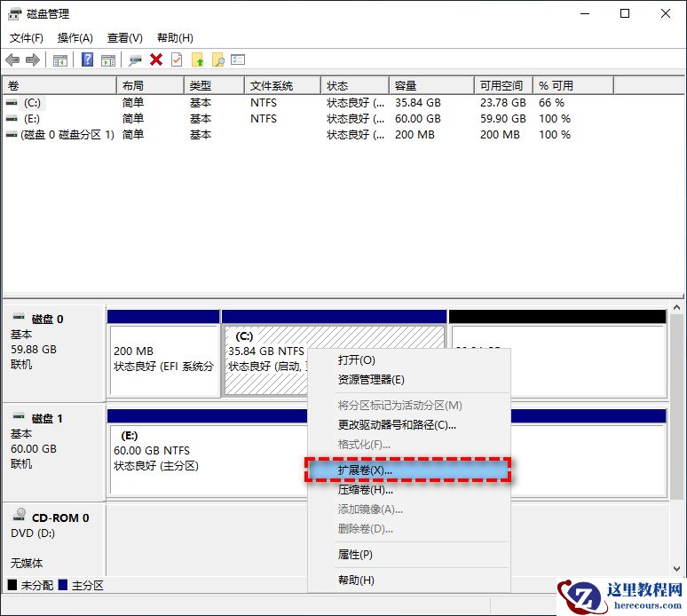
Task: Sort by the % 可用 column header
Action: (573, 86)
